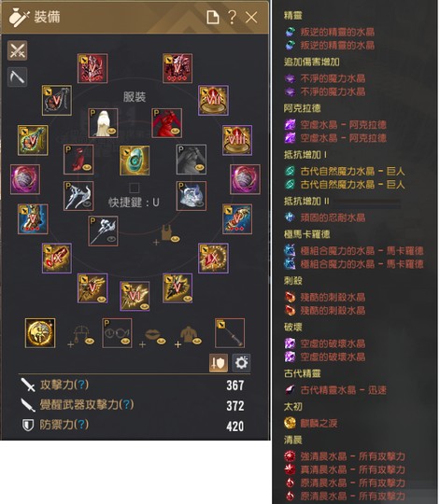440x504 pixels.
Task: Select the gold compass alchemy stone slot
Action: (x=40, y=333)
